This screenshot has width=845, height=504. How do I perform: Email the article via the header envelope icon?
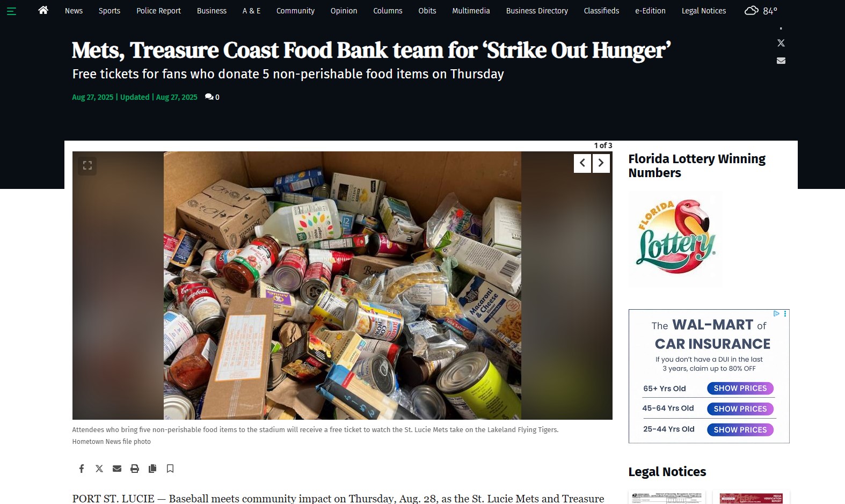781,61
